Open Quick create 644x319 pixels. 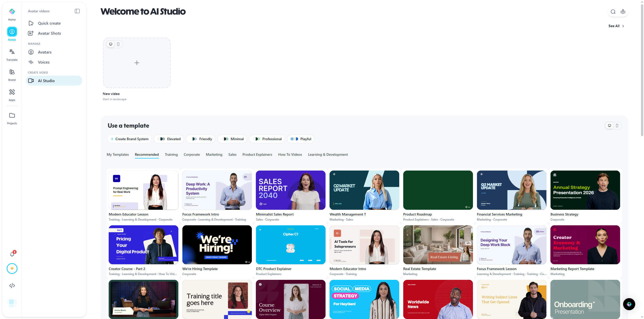(54, 23)
